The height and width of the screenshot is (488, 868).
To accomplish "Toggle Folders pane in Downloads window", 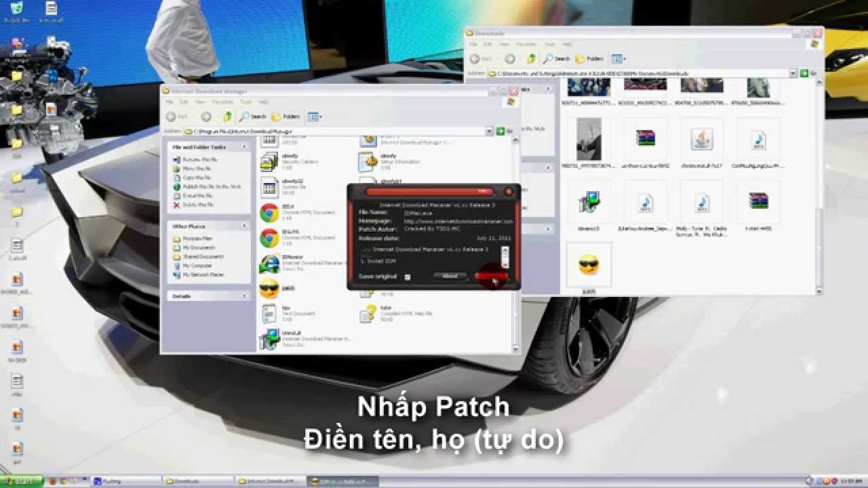I will point(590,59).
